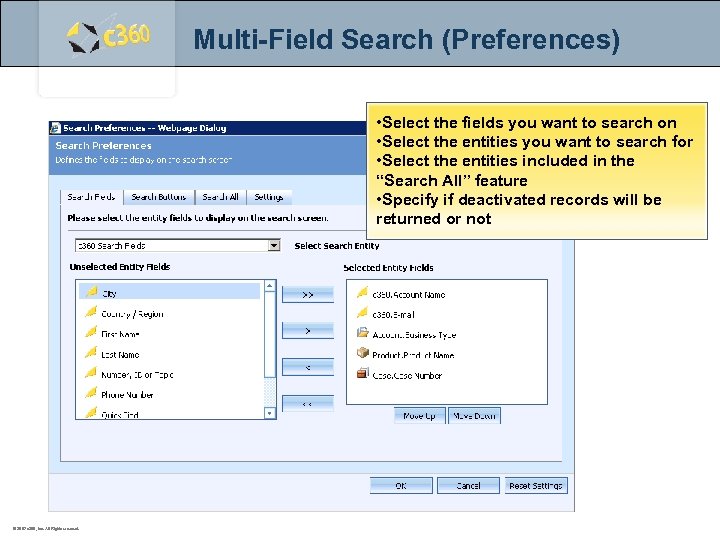
Task: Click the move all right >> button
Action: click(308, 295)
